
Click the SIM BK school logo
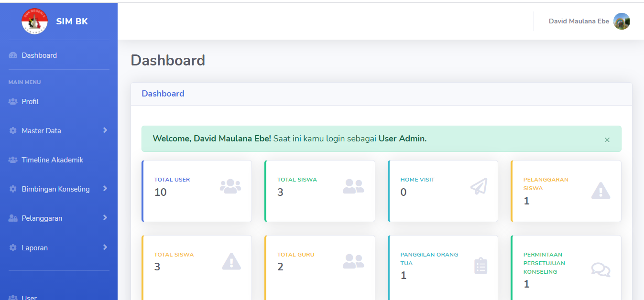coord(34,21)
